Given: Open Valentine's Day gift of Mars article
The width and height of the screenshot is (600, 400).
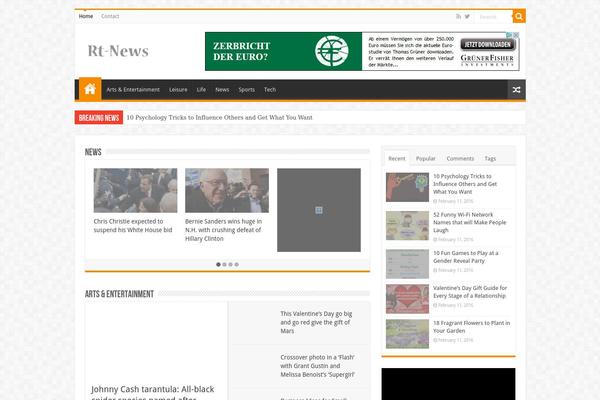Looking at the screenshot, I should [x=316, y=322].
